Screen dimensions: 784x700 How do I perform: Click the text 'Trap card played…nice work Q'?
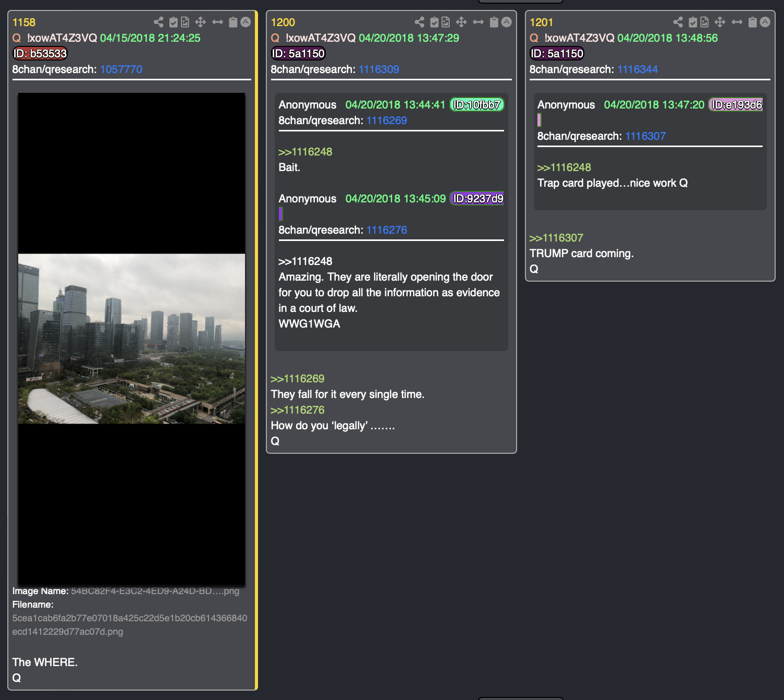612,183
